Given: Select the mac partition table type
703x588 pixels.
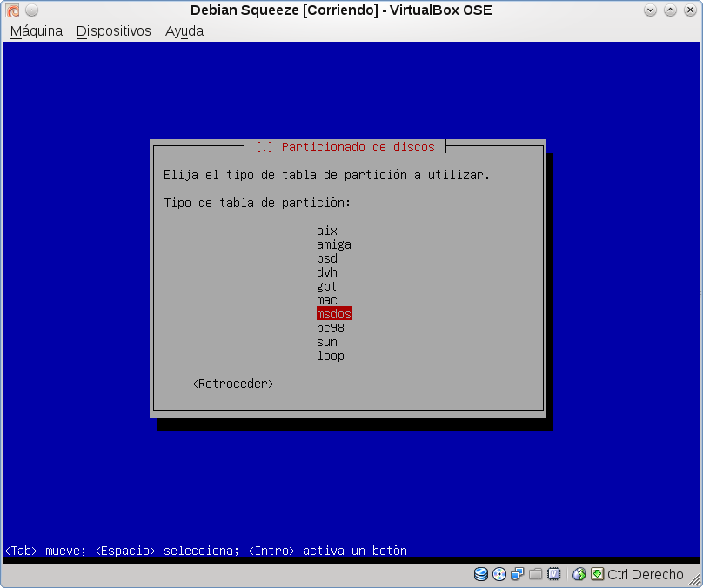Looking at the screenshot, I should pyautogui.click(x=327, y=300).
